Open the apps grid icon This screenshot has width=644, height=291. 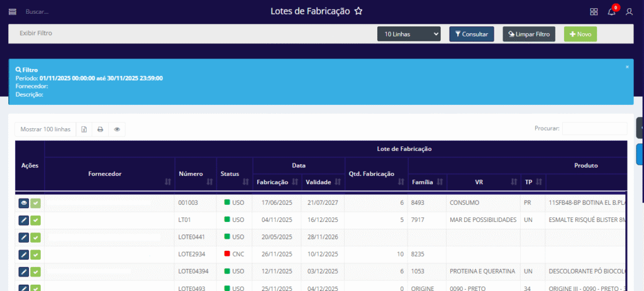[594, 11]
